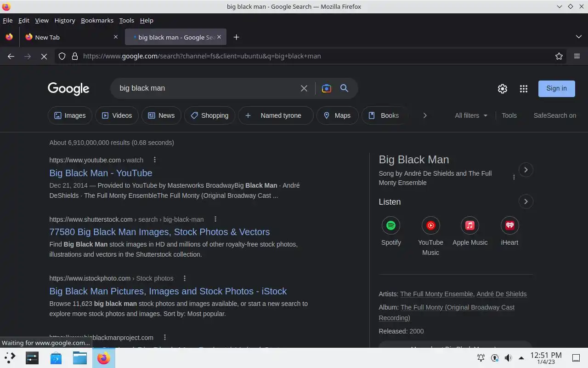Show hidden system tray icons arrow
Viewport: 588px width, 368px height.
pos(521,358)
